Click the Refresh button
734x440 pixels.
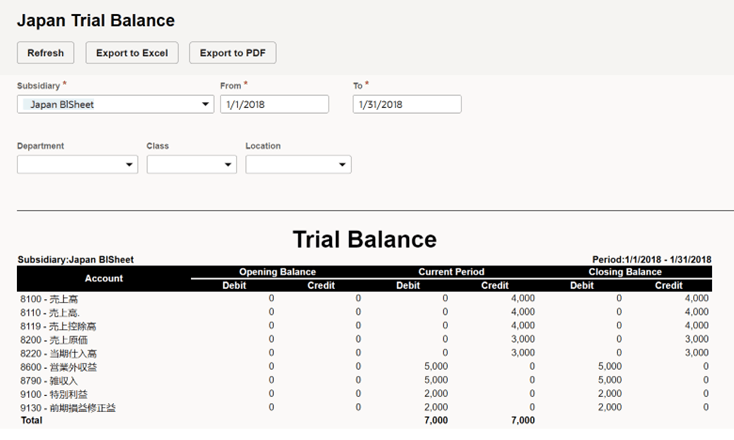point(45,53)
